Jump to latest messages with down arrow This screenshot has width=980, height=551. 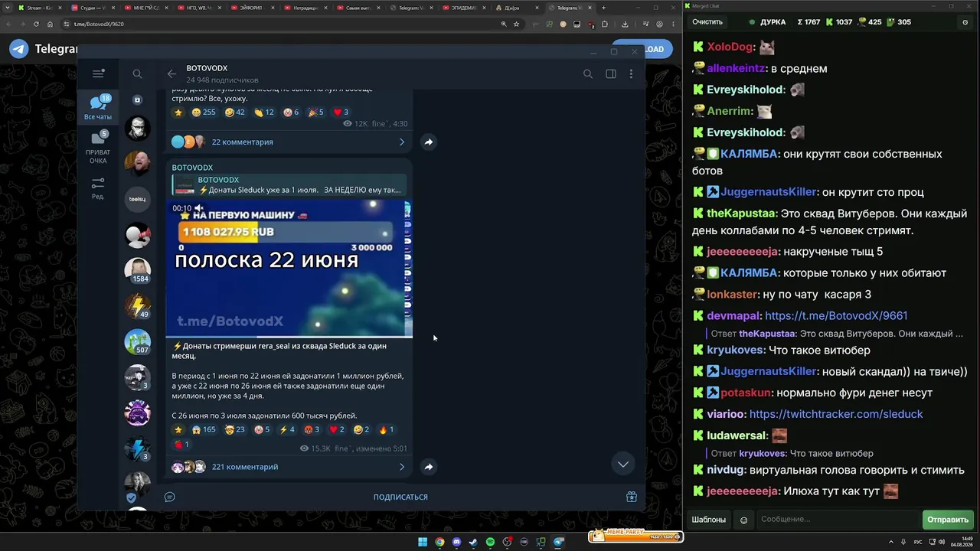point(623,464)
